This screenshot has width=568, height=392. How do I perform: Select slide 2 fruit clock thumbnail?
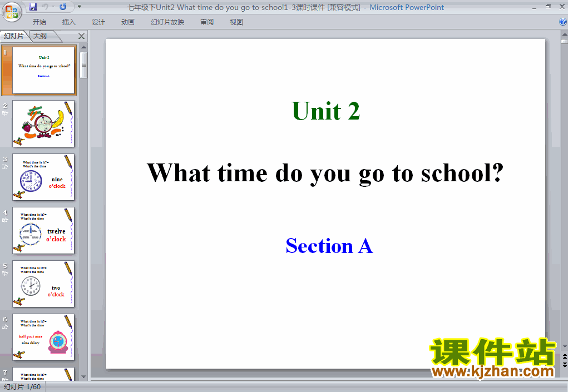click(43, 124)
